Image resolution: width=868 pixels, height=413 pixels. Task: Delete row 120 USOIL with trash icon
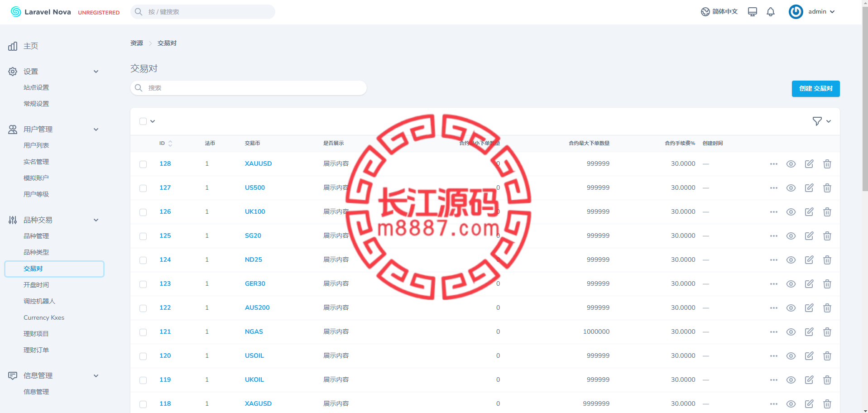[x=827, y=356]
